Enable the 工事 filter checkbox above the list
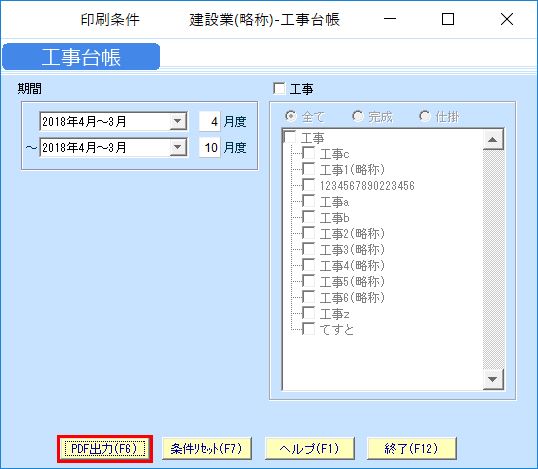Viewport: 538px width, 469px height. pyautogui.click(x=279, y=89)
